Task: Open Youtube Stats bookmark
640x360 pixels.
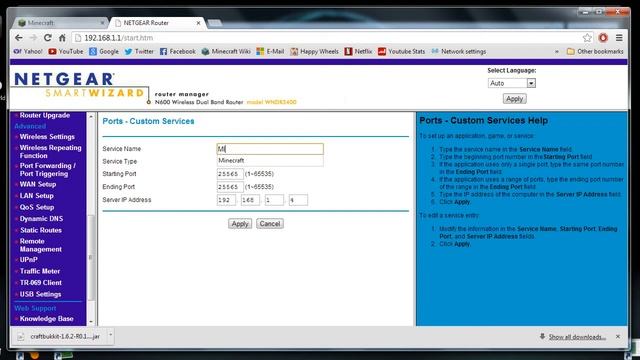Action: point(402,51)
